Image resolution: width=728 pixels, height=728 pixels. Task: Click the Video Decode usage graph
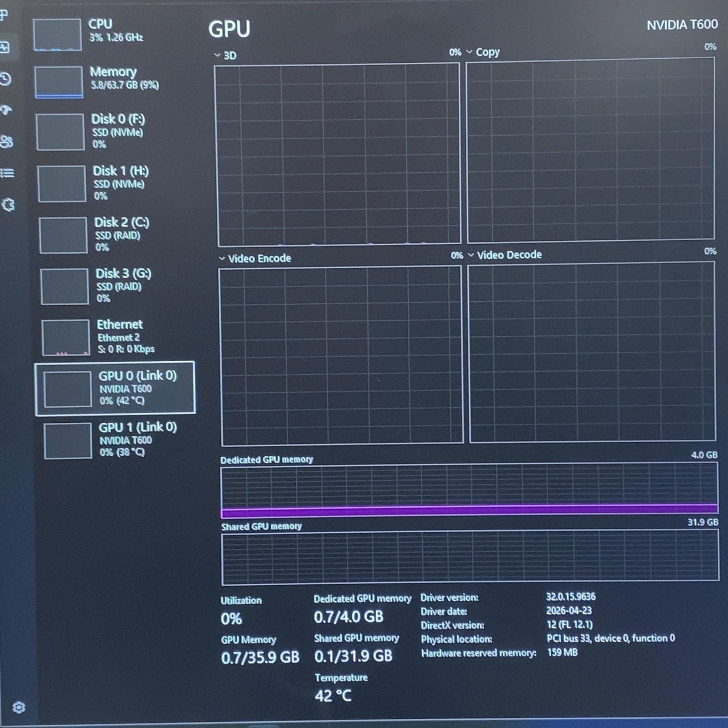coord(592,352)
